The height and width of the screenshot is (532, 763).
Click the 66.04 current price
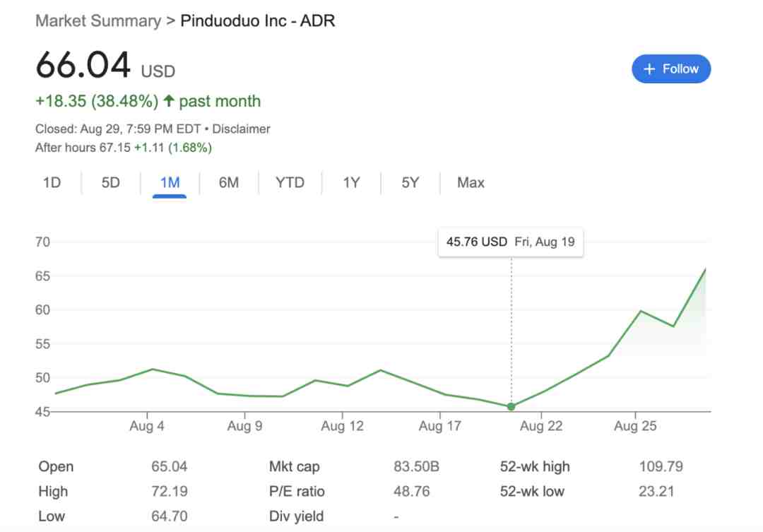(x=83, y=65)
